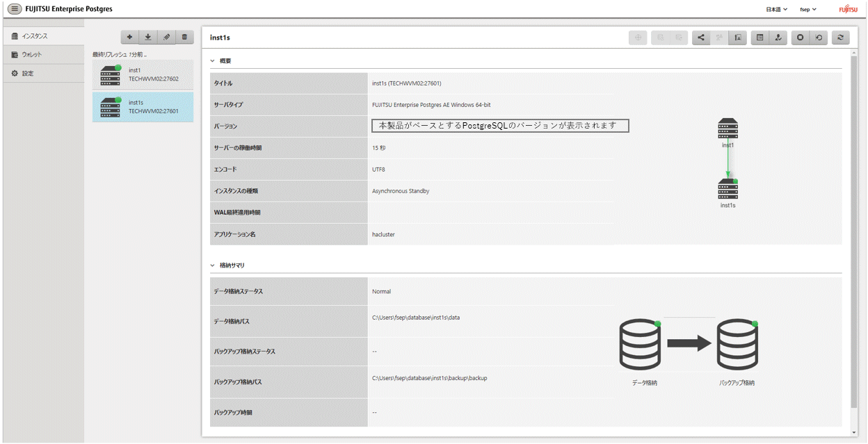868x444 pixels.
Task: Click the '15 秒' uptime value
Action: tap(378, 148)
